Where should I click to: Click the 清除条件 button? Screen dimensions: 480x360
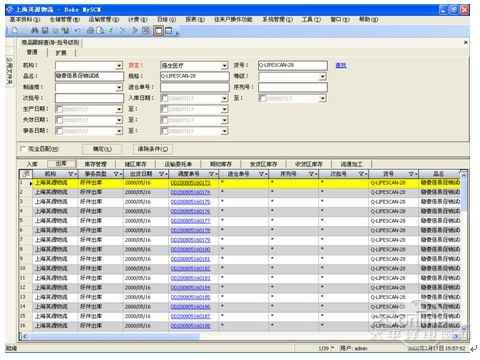point(153,149)
